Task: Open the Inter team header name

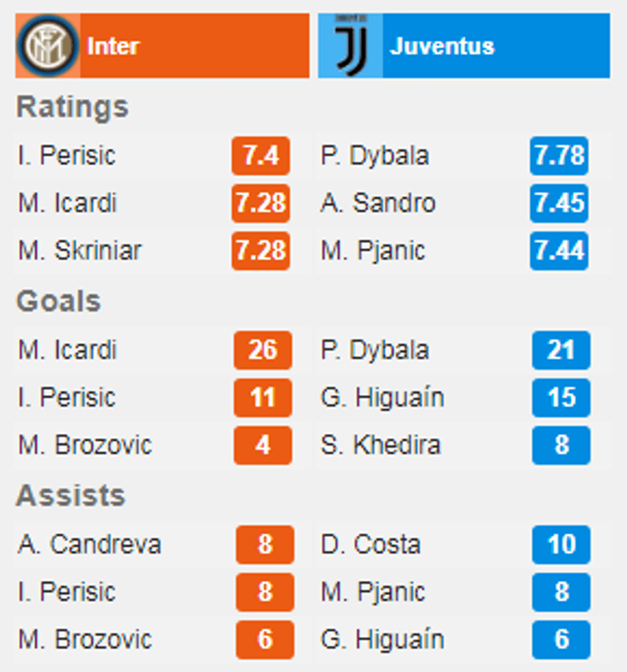Action: click(x=113, y=47)
